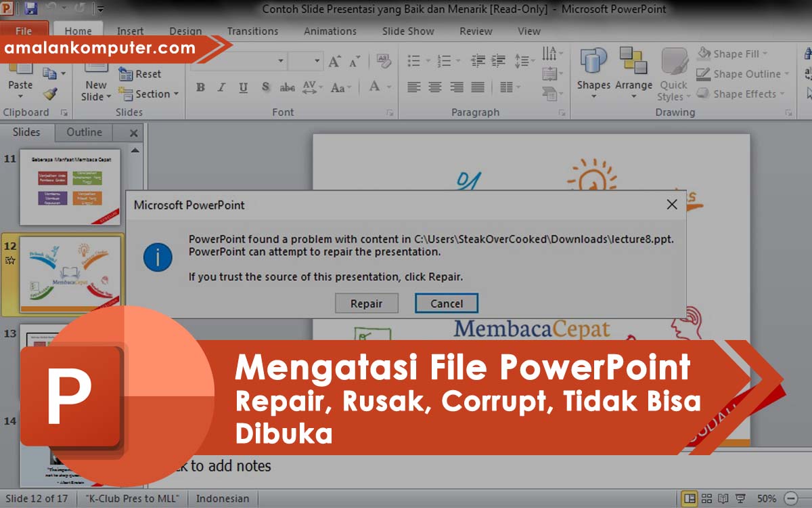Click Cancel in the dialog
The height and width of the screenshot is (508, 812).
tap(447, 303)
